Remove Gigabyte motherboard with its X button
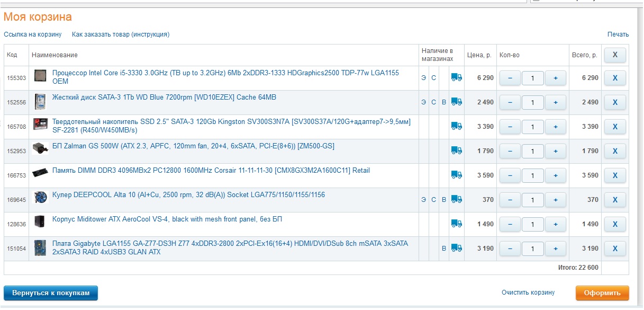The height and width of the screenshot is (310, 644). tap(615, 249)
